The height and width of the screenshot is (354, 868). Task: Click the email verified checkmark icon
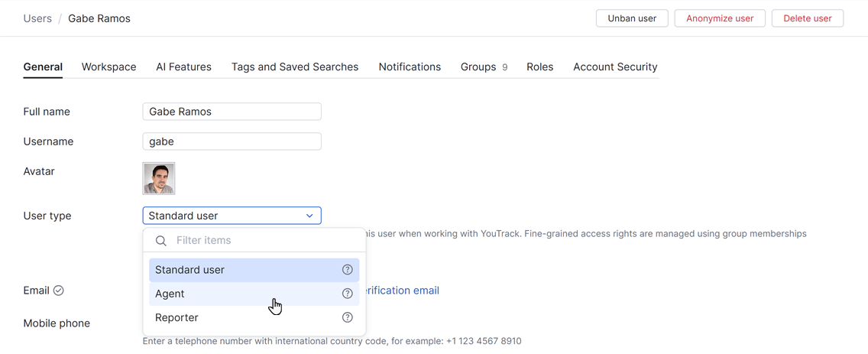(x=59, y=291)
